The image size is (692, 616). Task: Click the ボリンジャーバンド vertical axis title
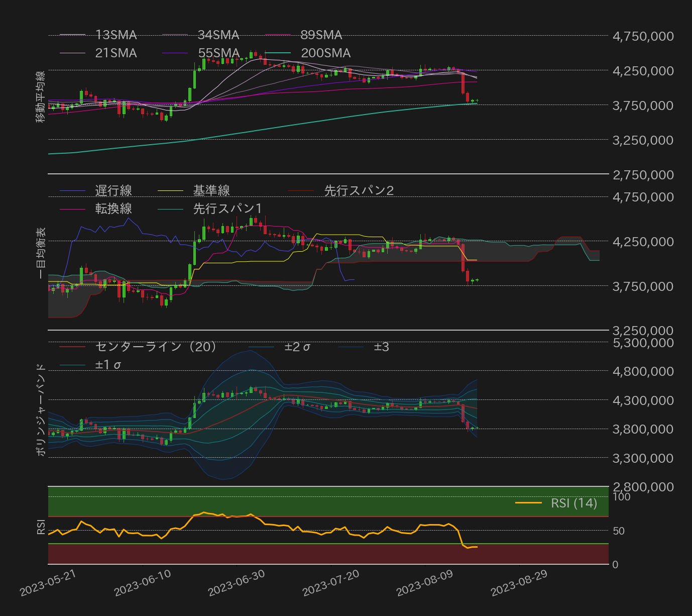coord(40,409)
